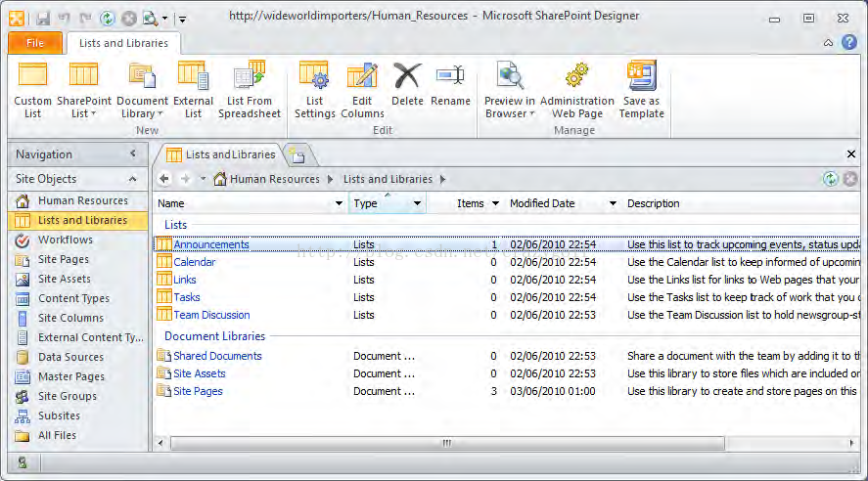Image resolution: width=868 pixels, height=481 pixels.
Task: Navigate back in the breadcrumb bar
Action: tap(164, 179)
